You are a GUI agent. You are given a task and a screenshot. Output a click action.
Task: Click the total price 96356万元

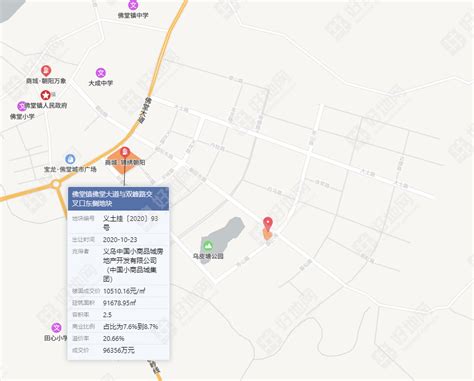119,350
